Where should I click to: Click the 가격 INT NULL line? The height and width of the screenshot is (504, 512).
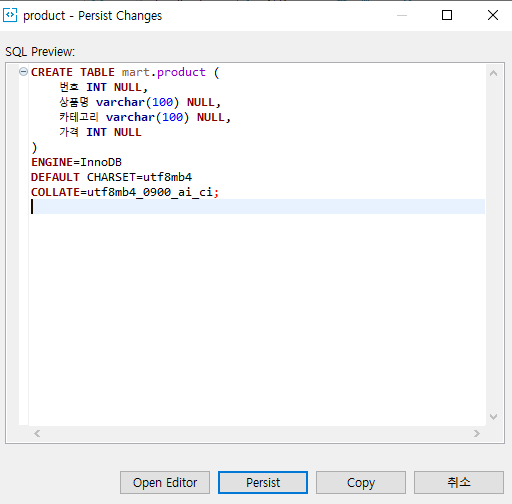pos(100,132)
